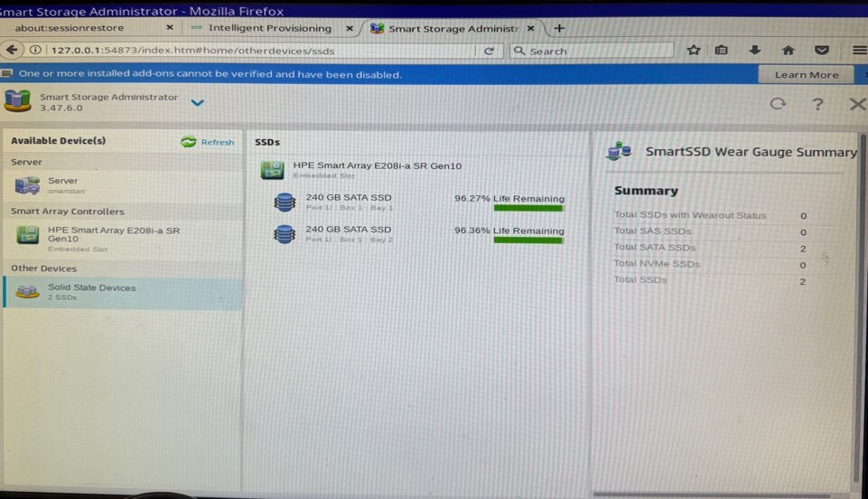Switch to the Intelligent Provisioning tab

point(269,28)
